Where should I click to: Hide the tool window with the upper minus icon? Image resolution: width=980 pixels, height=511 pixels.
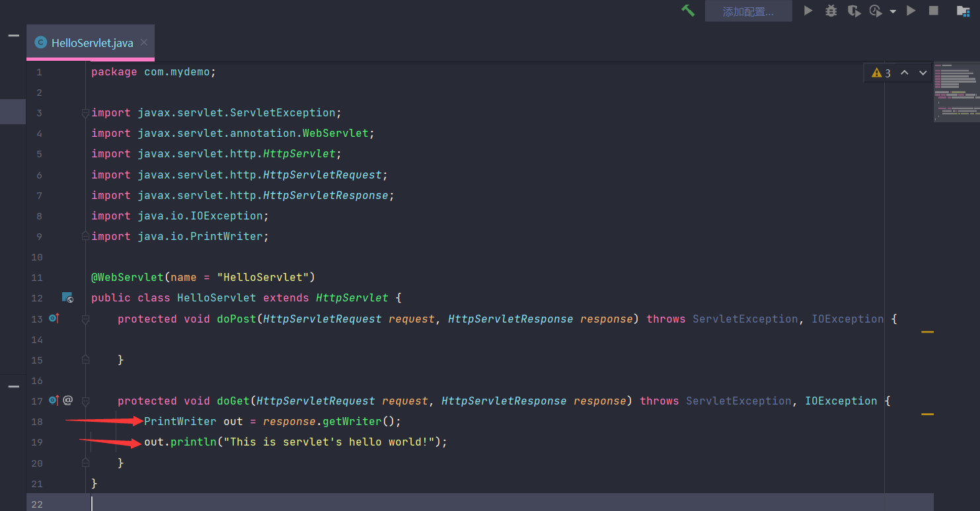point(13,36)
